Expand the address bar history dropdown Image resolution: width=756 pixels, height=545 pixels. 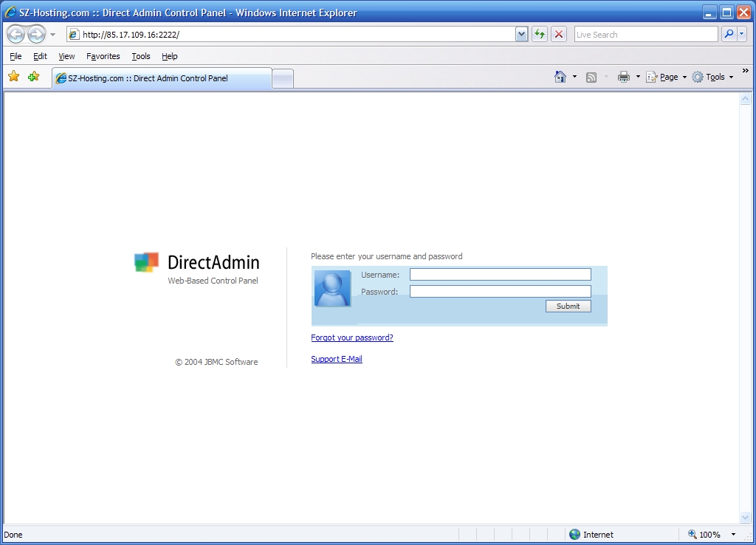(521, 34)
